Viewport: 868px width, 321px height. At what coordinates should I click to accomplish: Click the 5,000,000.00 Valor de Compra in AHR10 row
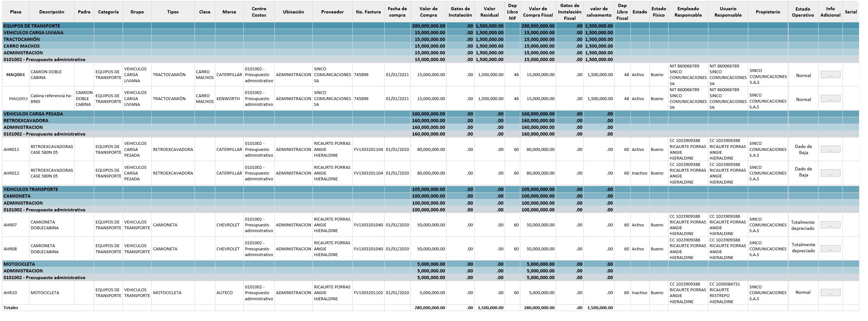tap(429, 293)
